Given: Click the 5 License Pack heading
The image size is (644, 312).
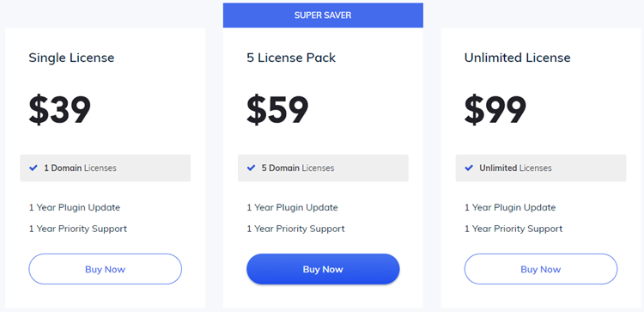Looking at the screenshot, I should point(291,58).
